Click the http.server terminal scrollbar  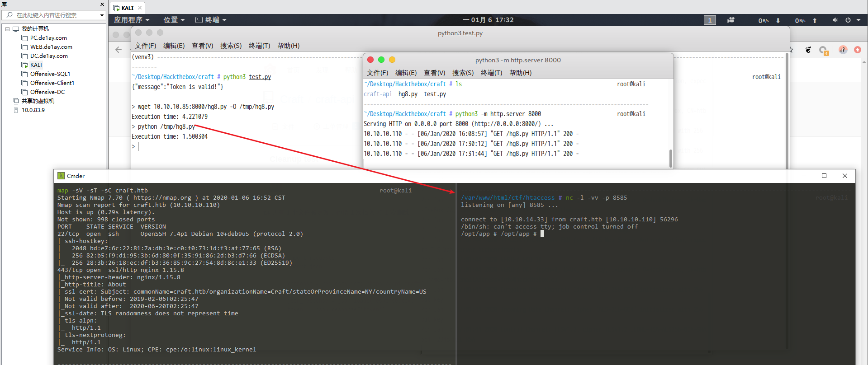(670, 158)
